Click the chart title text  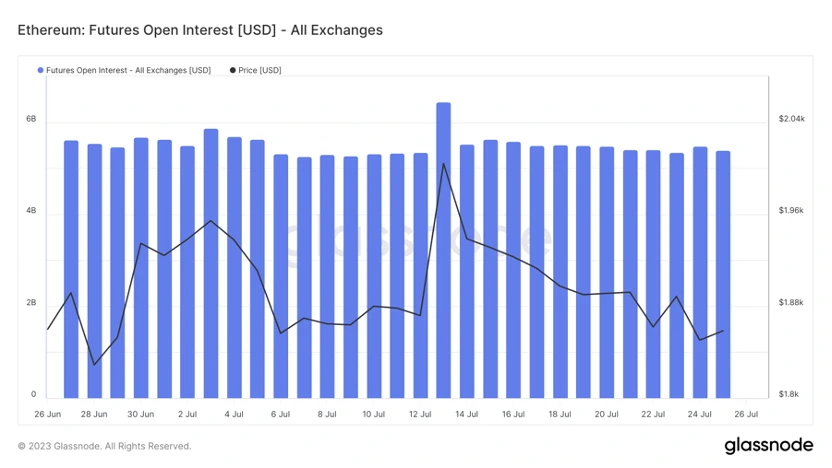pyautogui.click(x=200, y=31)
